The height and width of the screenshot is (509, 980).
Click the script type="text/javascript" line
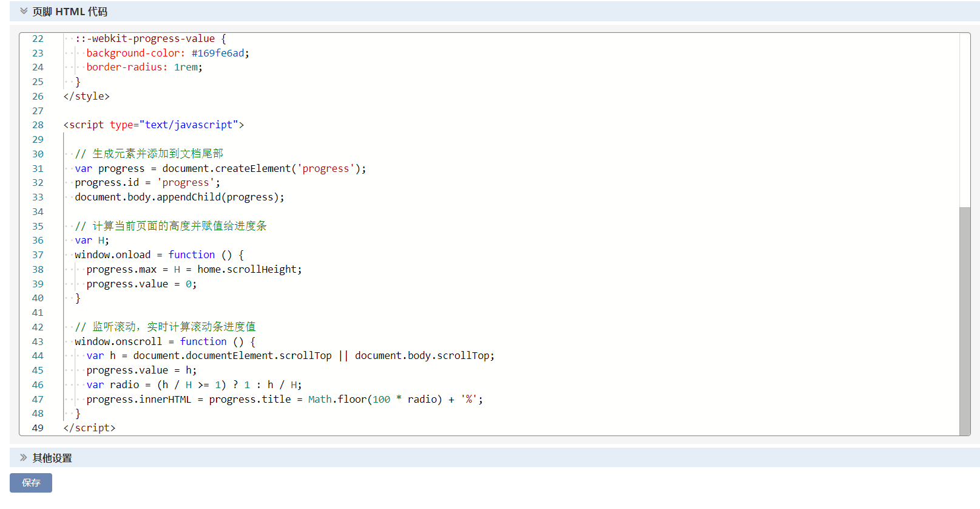(x=154, y=125)
